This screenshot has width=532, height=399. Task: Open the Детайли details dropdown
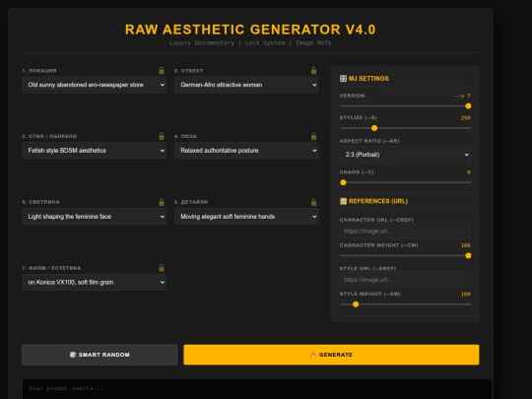coord(246,217)
